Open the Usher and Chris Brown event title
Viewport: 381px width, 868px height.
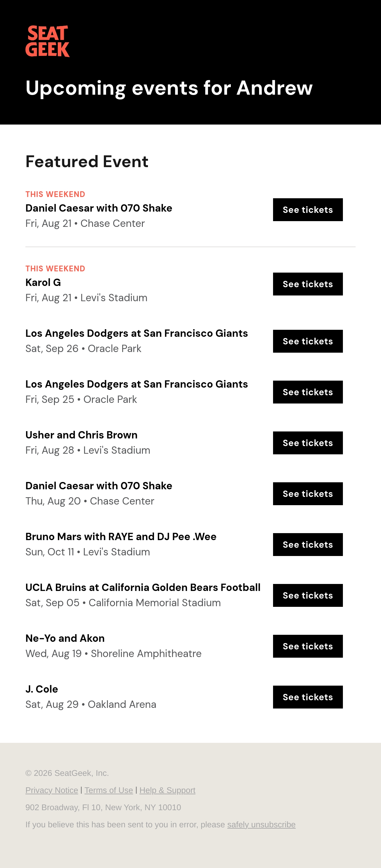(x=82, y=435)
